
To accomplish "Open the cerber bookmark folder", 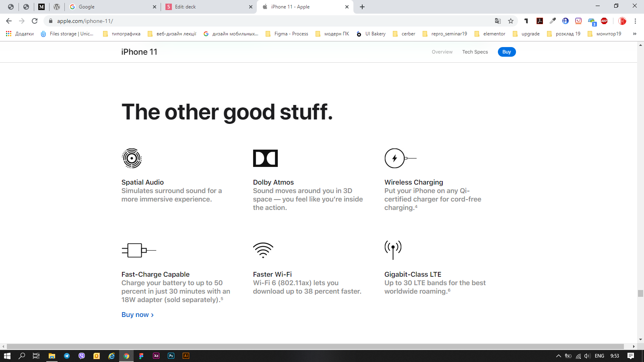I will (x=404, y=34).
